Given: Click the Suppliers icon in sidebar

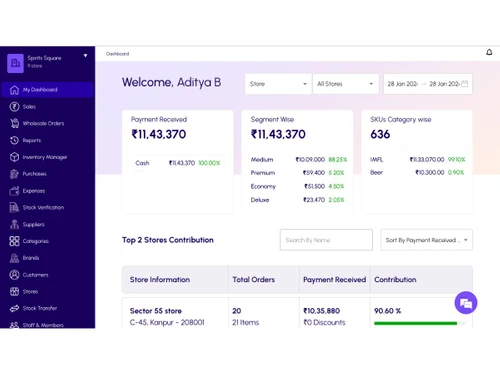Looking at the screenshot, I should click(14, 224).
